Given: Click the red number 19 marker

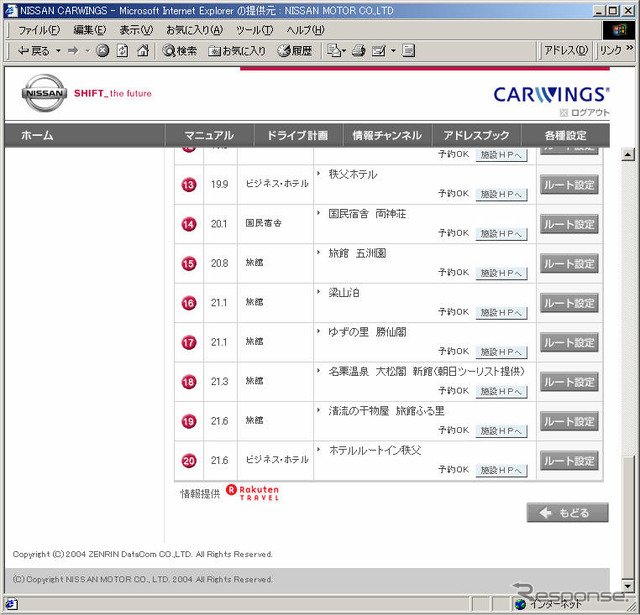Looking at the screenshot, I should pos(189,421).
